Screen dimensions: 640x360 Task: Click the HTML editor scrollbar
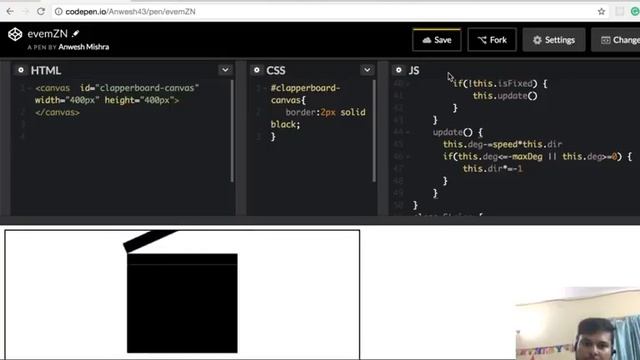232,131
